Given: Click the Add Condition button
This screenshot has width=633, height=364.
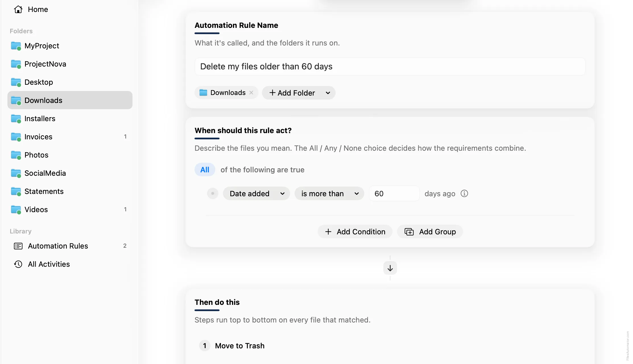Looking at the screenshot, I should point(355,232).
